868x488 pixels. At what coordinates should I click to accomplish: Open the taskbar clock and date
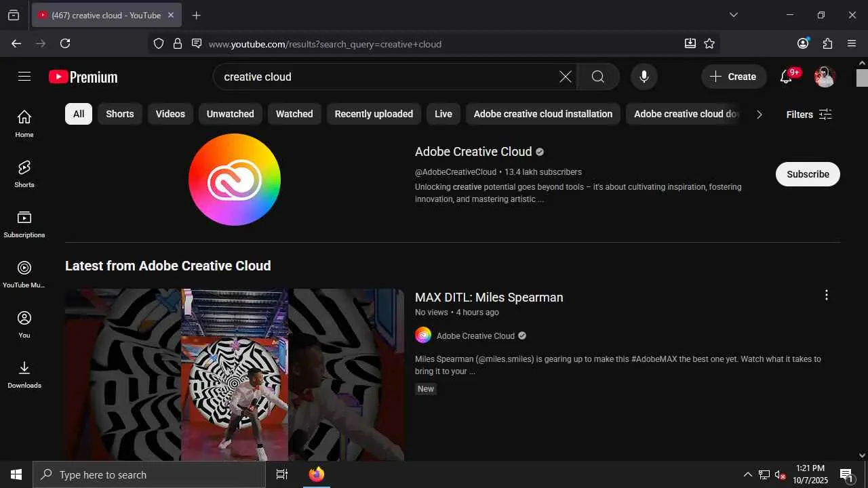coord(810,474)
